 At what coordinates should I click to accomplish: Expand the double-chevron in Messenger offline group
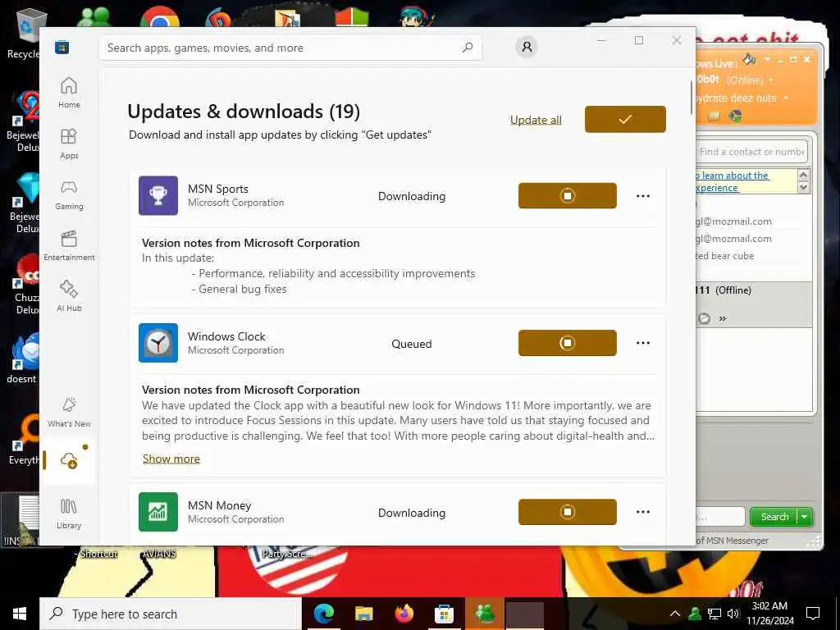pyautogui.click(x=723, y=318)
